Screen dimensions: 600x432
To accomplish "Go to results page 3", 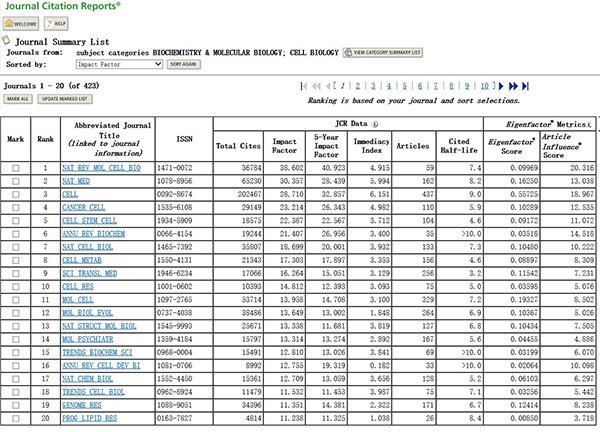I will 373,86.
